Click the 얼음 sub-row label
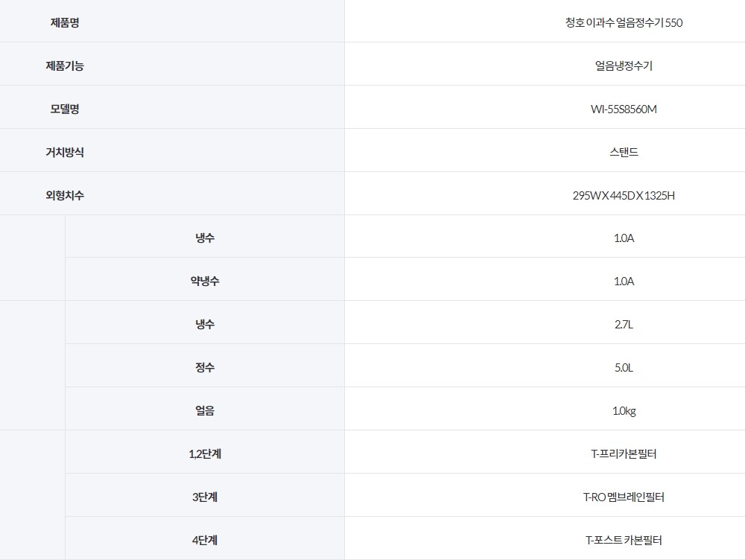This screenshot has height=560, width=745. coord(204,410)
